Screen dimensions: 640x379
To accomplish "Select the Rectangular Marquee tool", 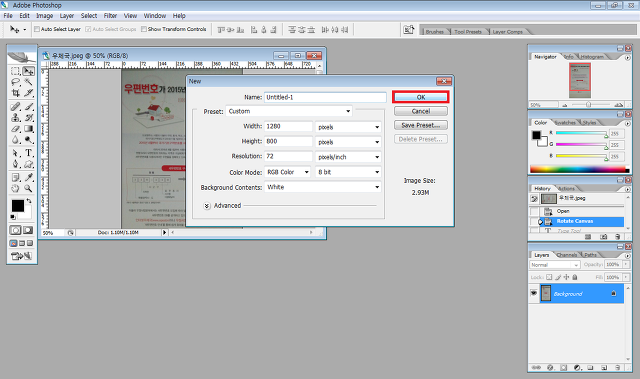I will coord(16,71).
